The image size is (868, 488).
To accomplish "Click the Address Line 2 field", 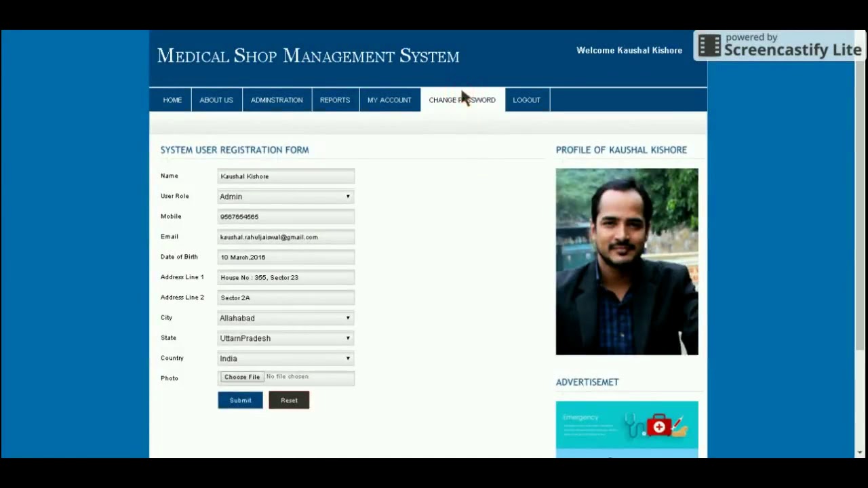I will 286,298.
